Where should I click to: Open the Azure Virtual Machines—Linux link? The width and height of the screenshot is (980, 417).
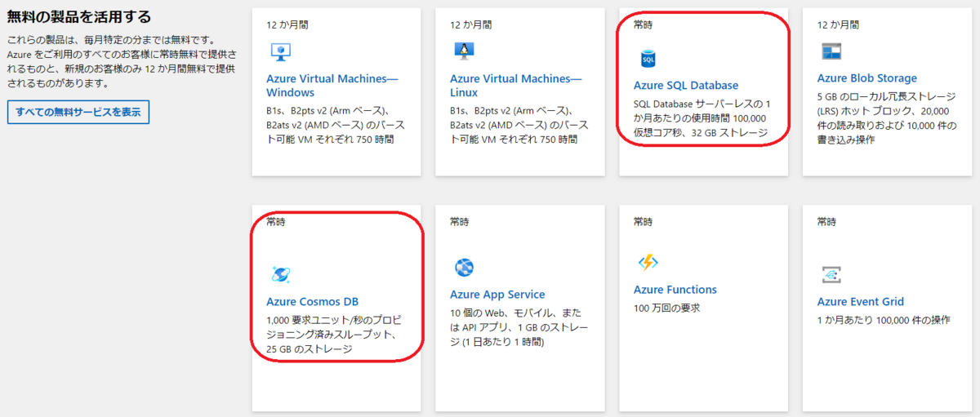[516, 86]
